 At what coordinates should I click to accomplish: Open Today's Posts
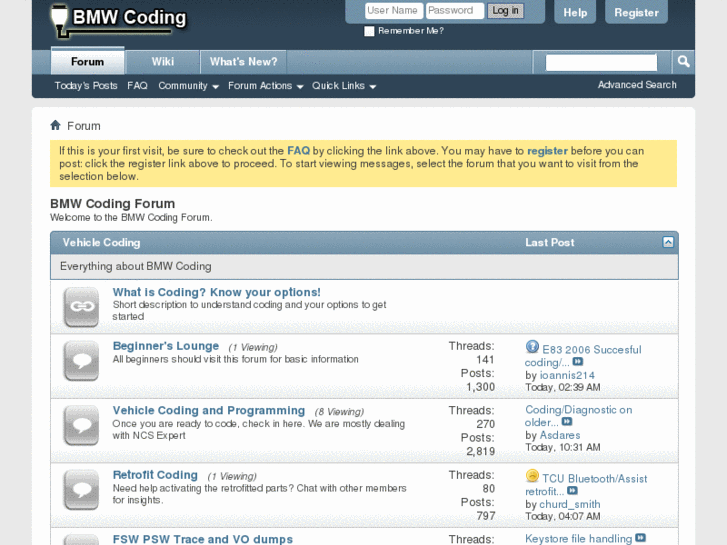tap(86, 85)
